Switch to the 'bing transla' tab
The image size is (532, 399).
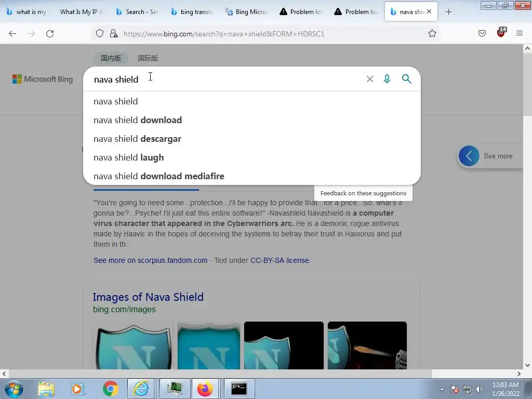click(x=192, y=12)
